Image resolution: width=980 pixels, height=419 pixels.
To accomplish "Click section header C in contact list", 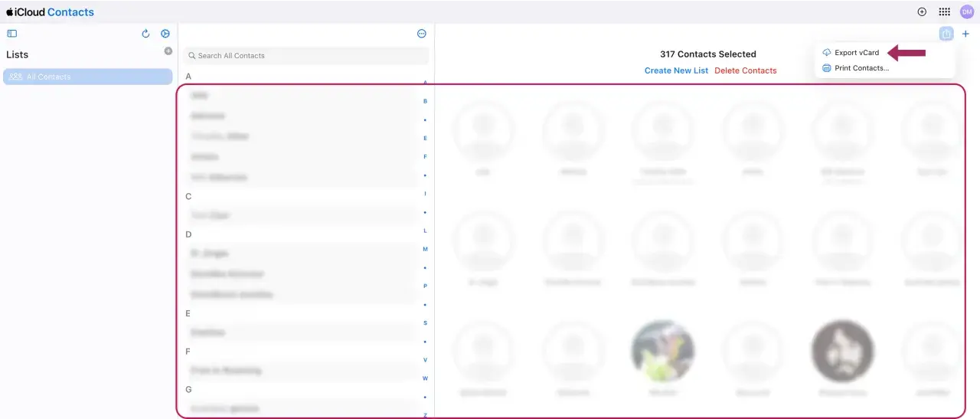I will [188, 196].
